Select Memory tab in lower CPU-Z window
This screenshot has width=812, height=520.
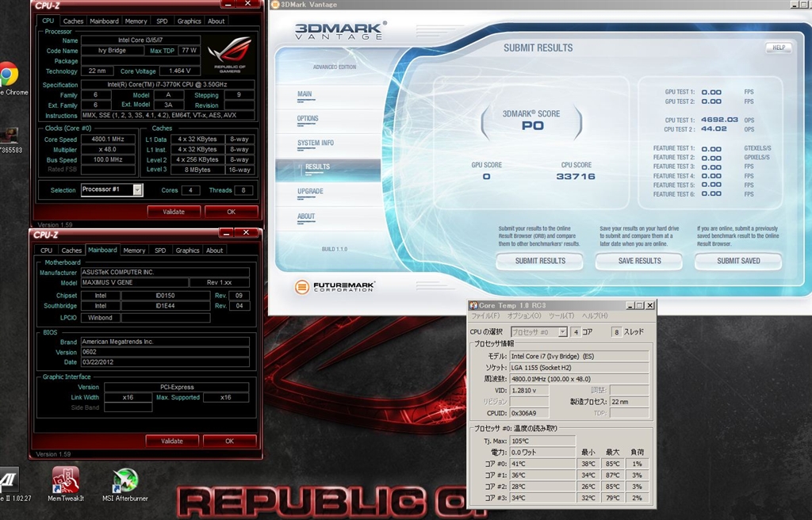[134, 250]
